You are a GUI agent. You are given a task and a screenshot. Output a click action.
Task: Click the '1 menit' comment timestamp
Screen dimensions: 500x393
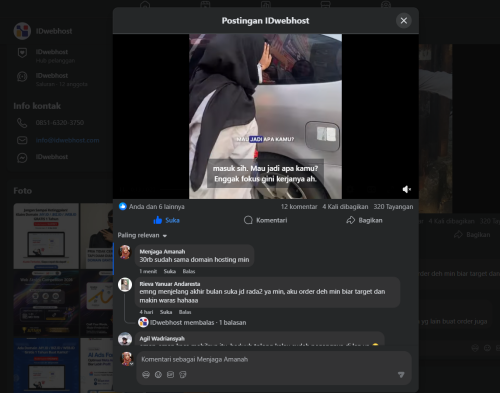(x=148, y=271)
